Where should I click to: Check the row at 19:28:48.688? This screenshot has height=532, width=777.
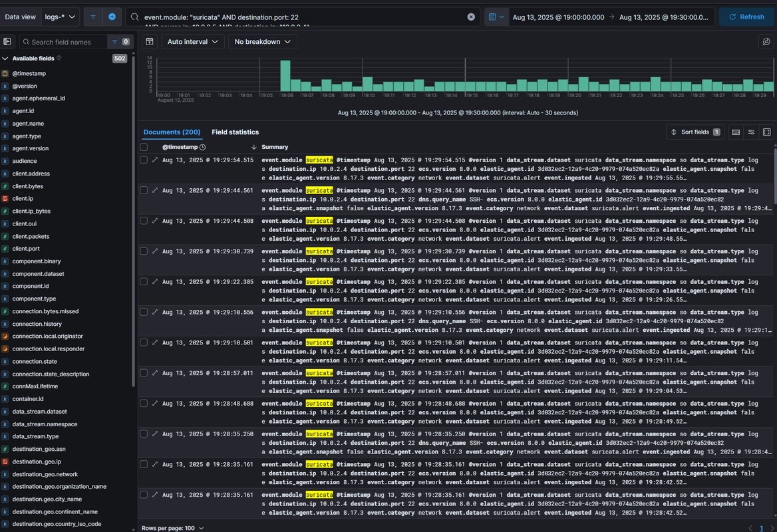pos(144,404)
